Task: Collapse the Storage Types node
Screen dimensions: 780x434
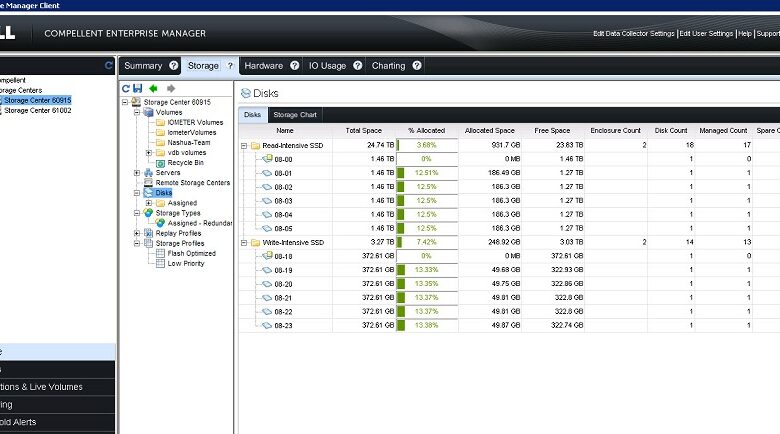Action: [x=137, y=213]
